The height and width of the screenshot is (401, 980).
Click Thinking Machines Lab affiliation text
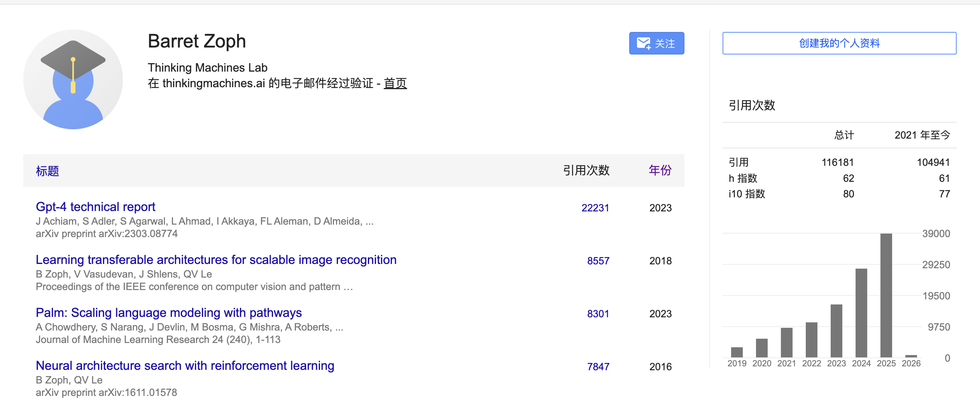[x=207, y=67]
